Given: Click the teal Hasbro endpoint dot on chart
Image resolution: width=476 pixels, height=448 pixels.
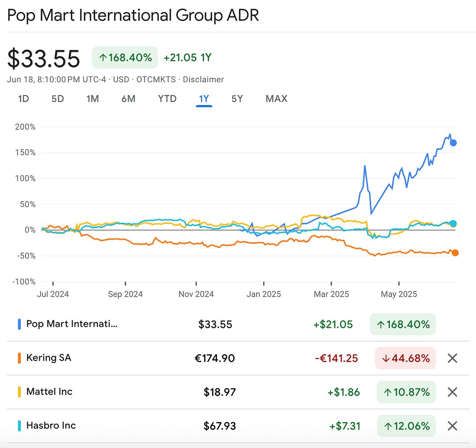Looking at the screenshot, I should pos(453,224).
